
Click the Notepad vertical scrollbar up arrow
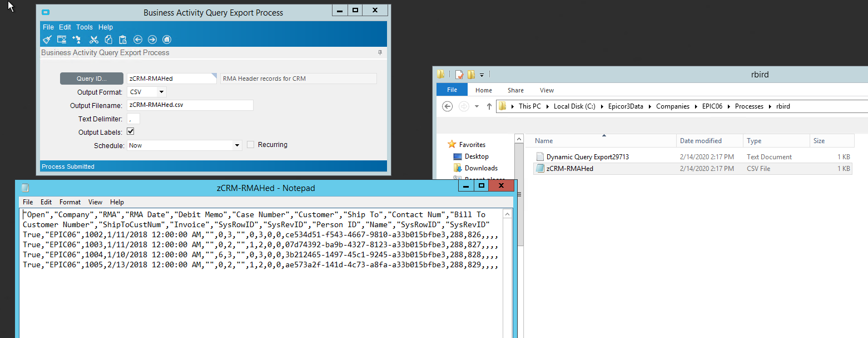coord(507,214)
